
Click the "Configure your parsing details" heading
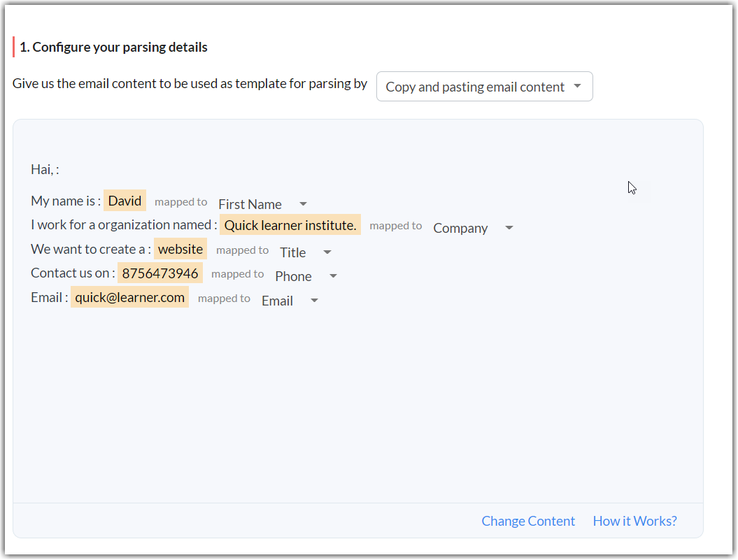113,48
